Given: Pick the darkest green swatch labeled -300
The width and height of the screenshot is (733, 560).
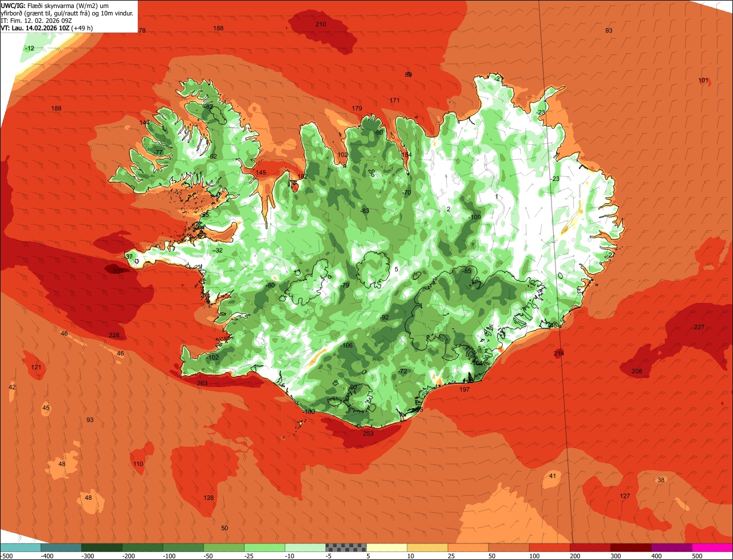Looking at the screenshot, I should pyautogui.click(x=102, y=548).
